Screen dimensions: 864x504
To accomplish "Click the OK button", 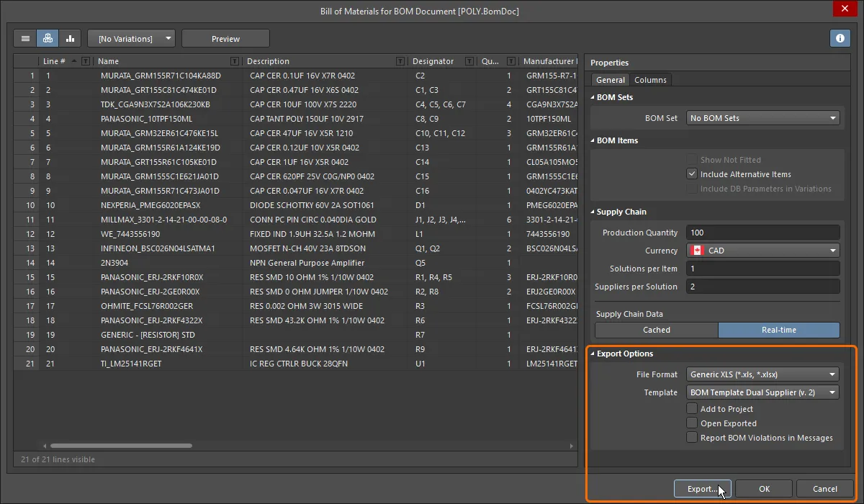I will tap(764, 489).
